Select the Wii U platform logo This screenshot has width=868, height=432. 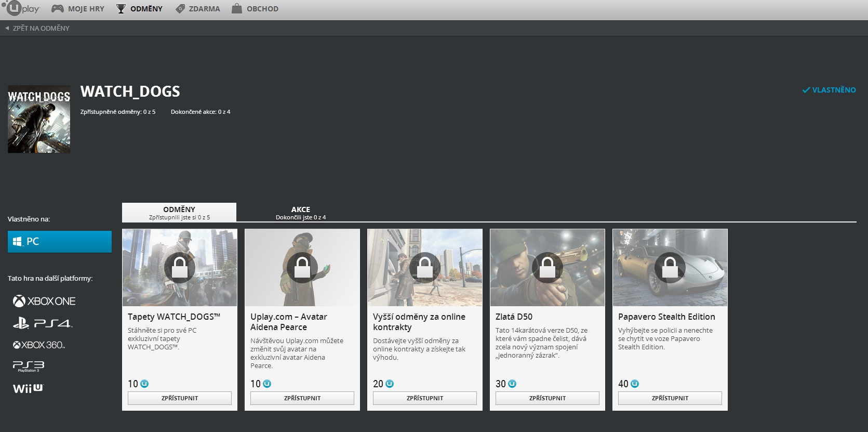point(28,388)
